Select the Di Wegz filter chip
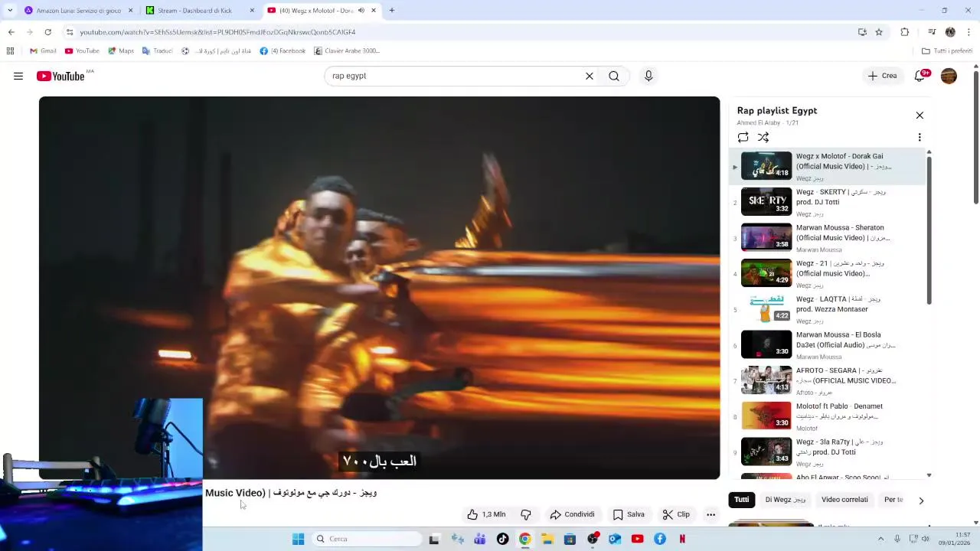 point(786,500)
